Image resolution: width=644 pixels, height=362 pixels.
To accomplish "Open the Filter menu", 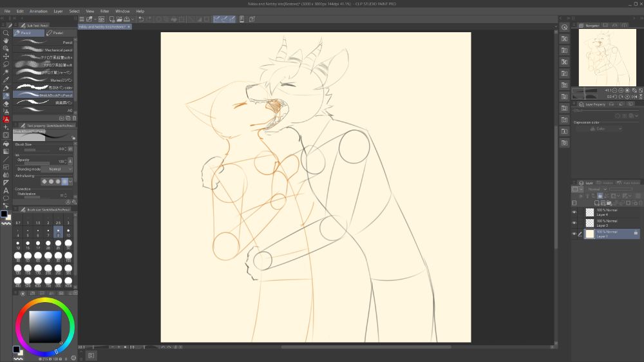I will coord(105,11).
